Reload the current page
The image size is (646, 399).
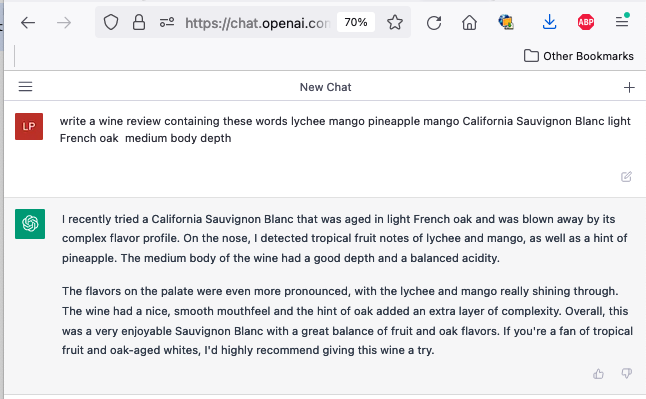tap(434, 23)
